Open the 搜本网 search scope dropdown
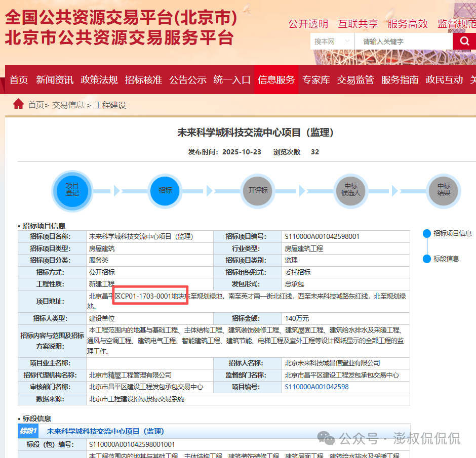The image size is (476, 458). (x=332, y=41)
